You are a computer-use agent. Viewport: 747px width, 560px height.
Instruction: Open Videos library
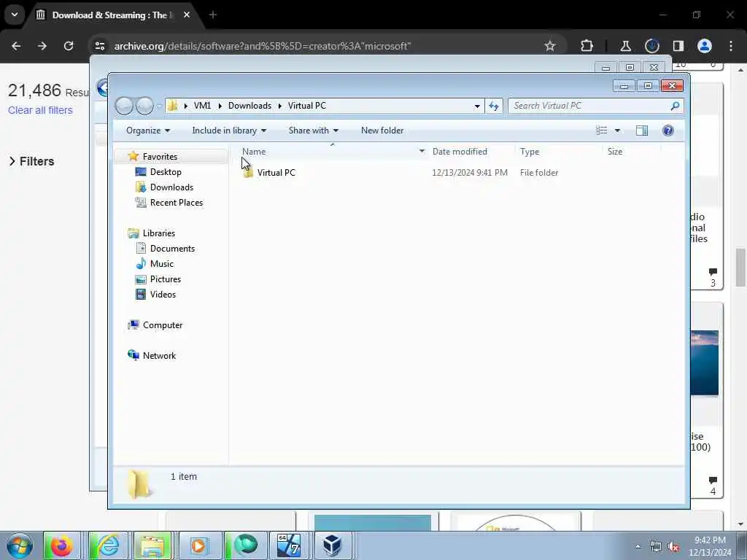[x=163, y=295]
